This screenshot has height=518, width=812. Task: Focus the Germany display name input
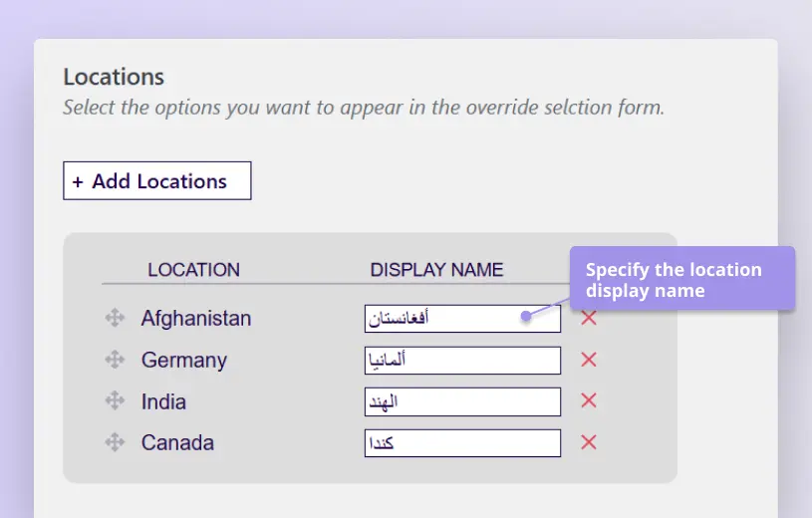point(462,361)
